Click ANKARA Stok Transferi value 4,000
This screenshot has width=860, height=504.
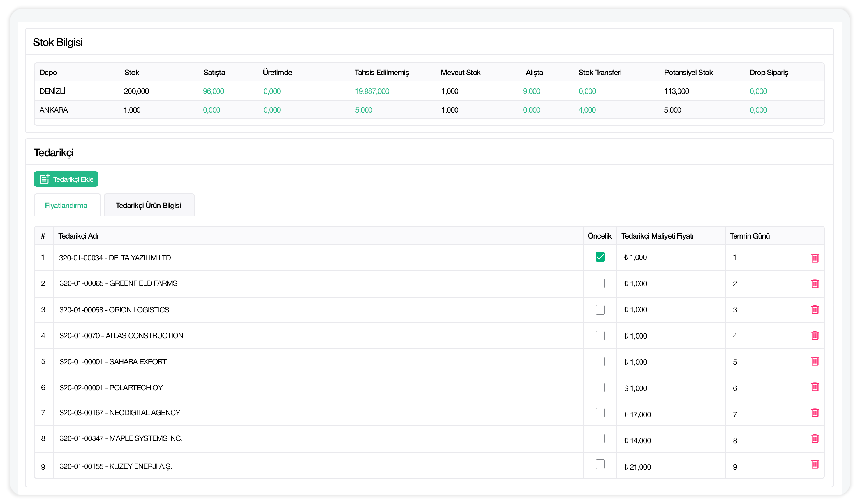click(587, 110)
